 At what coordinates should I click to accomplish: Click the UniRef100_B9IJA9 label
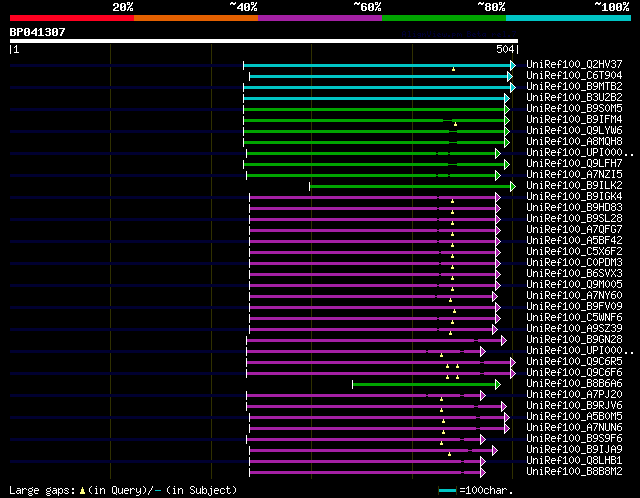coord(574,450)
